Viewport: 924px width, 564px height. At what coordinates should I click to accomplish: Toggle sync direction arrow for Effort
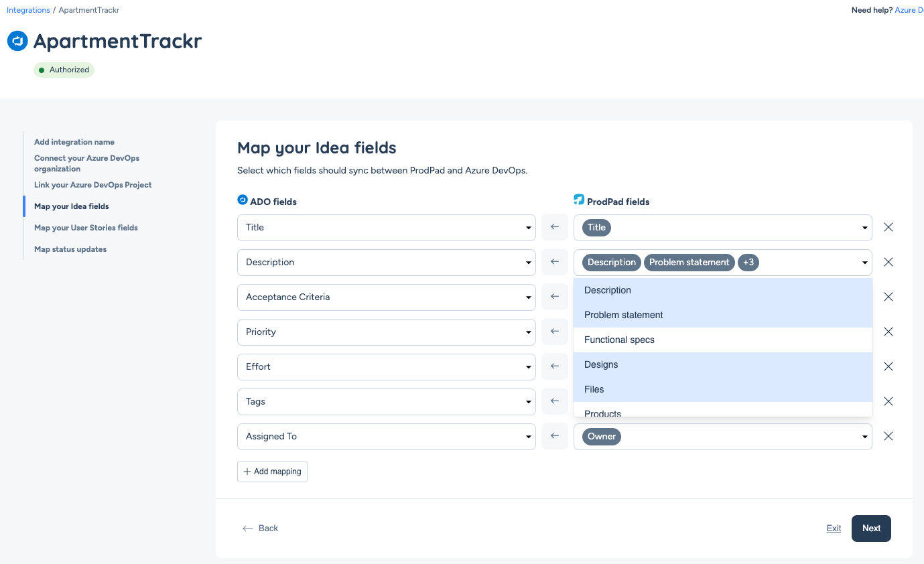(554, 366)
